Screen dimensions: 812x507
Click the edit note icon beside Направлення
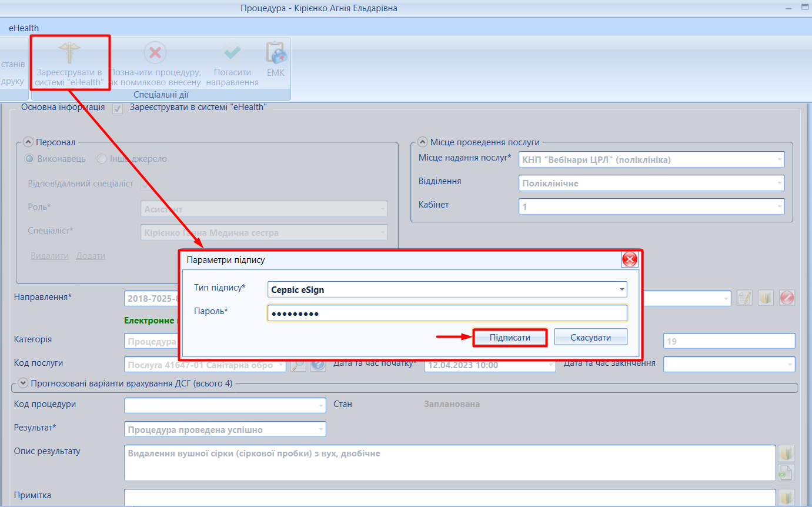(x=744, y=298)
